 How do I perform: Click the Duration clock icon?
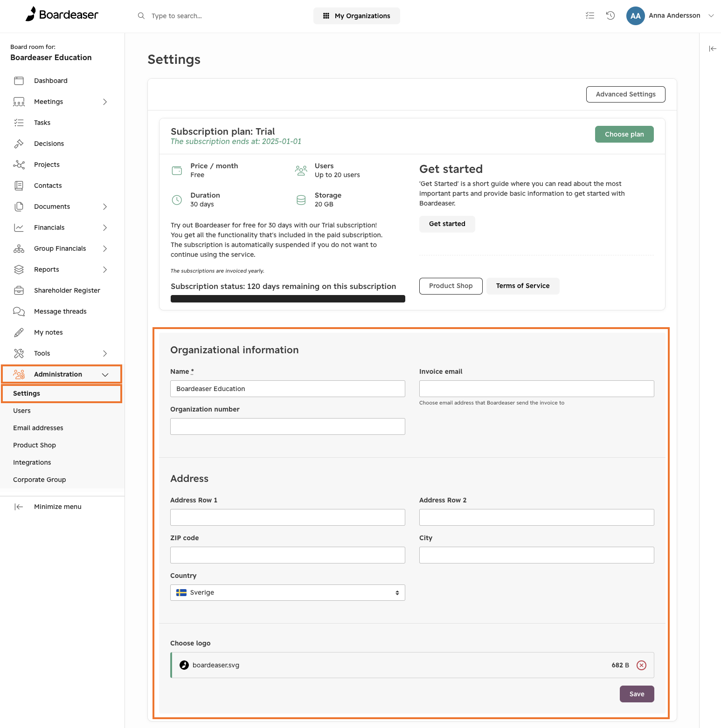pos(177,200)
